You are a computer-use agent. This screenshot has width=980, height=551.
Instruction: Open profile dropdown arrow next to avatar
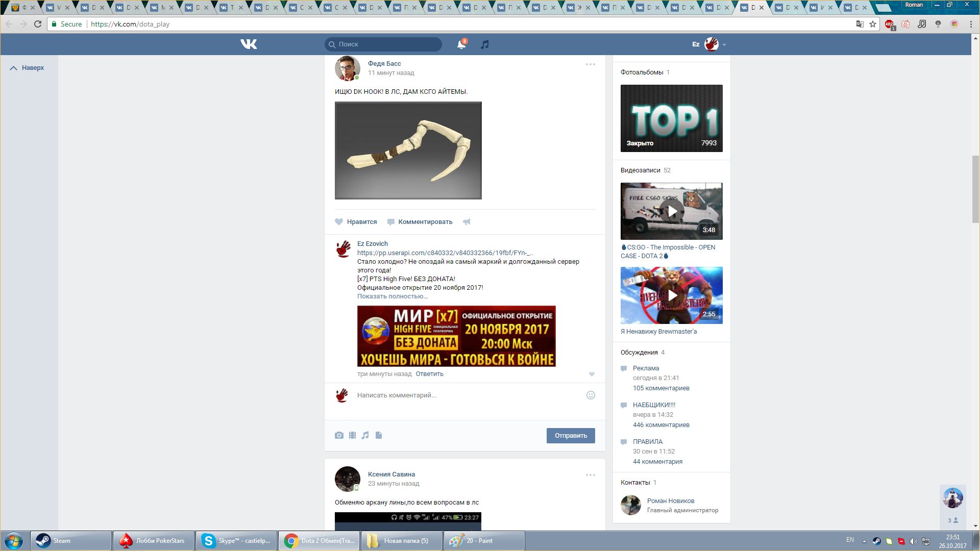click(x=724, y=45)
